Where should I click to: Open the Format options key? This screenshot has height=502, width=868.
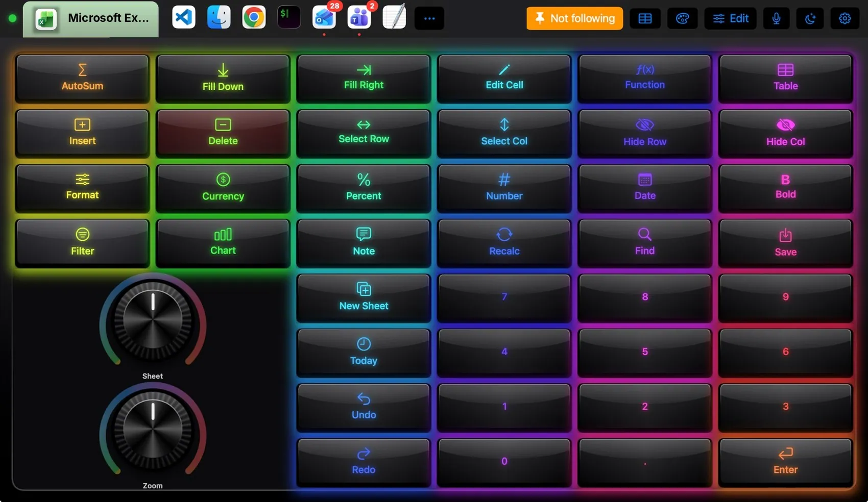coord(82,188)
